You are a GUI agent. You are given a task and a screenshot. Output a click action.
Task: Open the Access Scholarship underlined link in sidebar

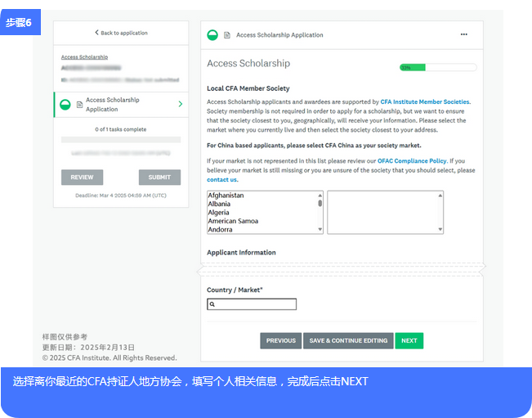84,57
